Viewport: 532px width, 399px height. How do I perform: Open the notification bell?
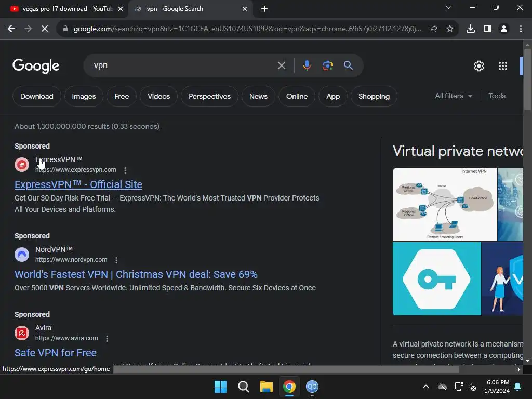518,387
